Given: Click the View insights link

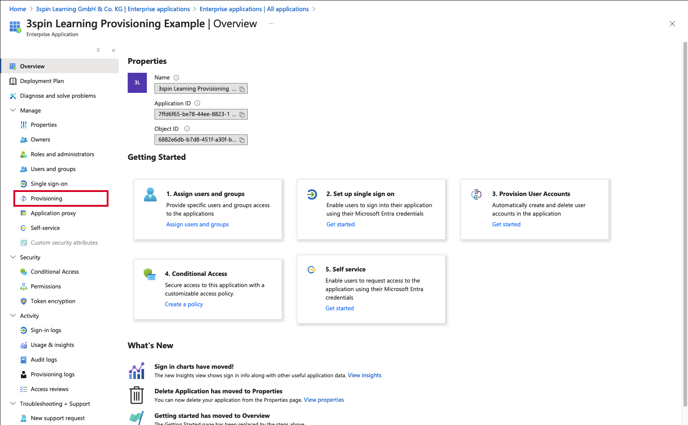Looking at the screenshot, I should (x=365, y=375).
